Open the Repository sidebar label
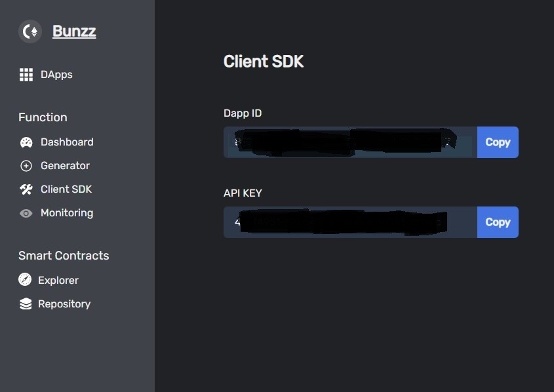This screenshot has height=392, width=554. [64, 304]
